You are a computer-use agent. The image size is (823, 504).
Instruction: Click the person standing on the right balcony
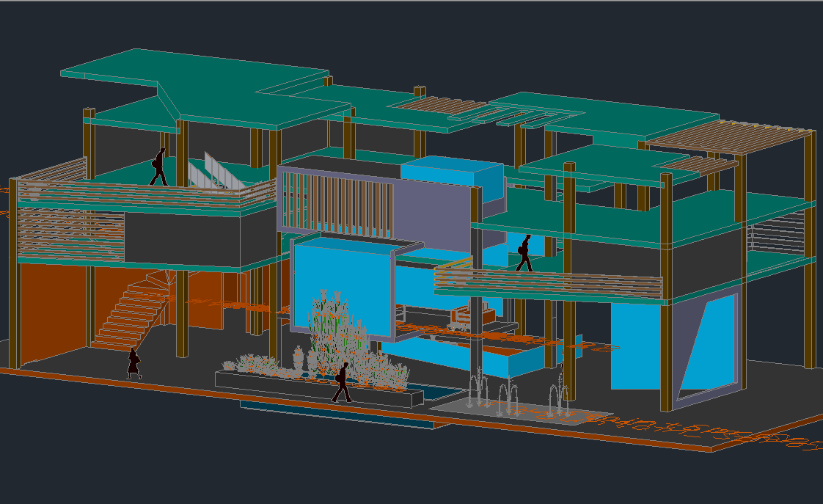point(524,253)
